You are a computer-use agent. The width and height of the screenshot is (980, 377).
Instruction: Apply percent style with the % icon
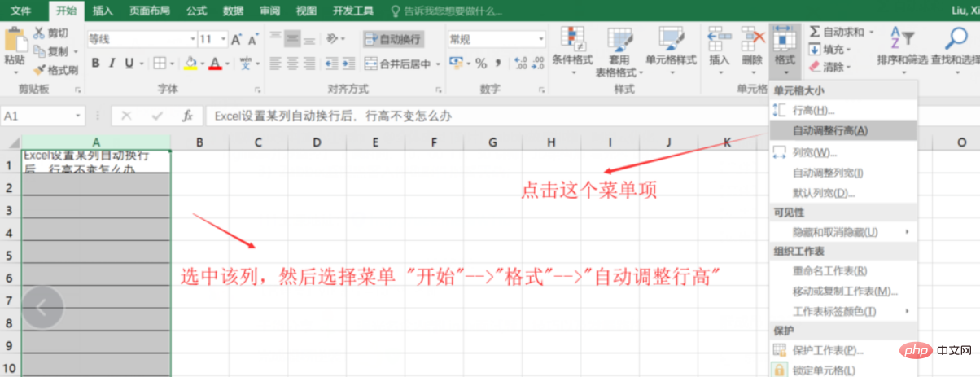tap(480, 63)
